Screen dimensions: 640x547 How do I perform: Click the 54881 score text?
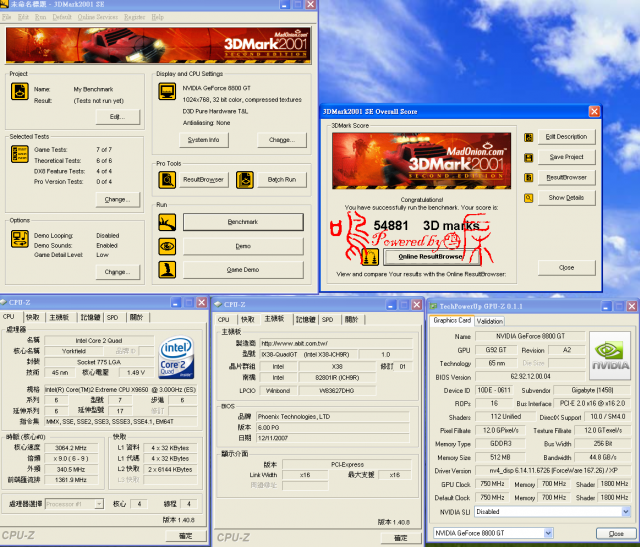391,226
